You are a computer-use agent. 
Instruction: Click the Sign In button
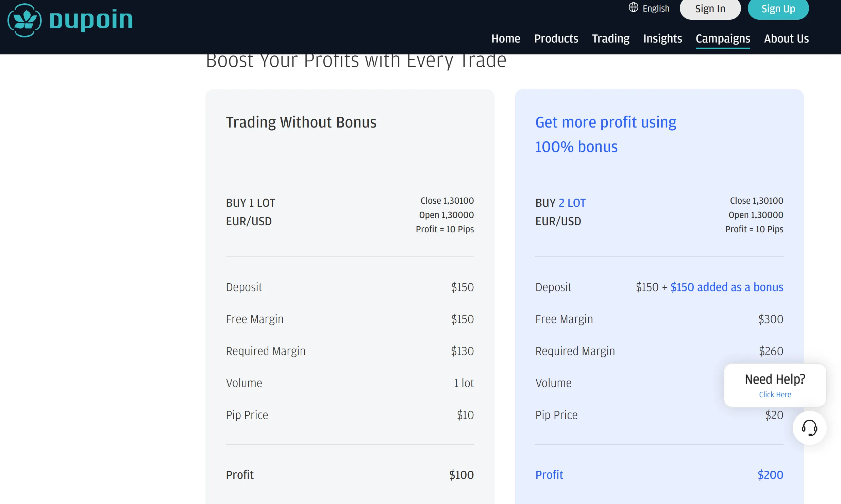(710, 9)
